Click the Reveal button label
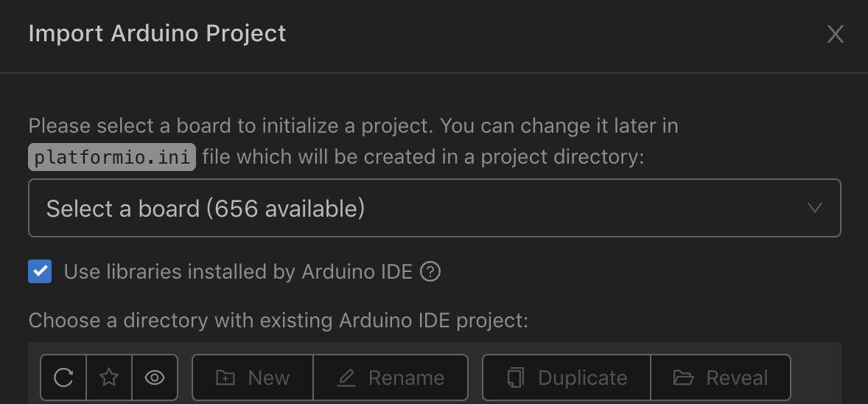868x404 pixels. coord(737,378)
